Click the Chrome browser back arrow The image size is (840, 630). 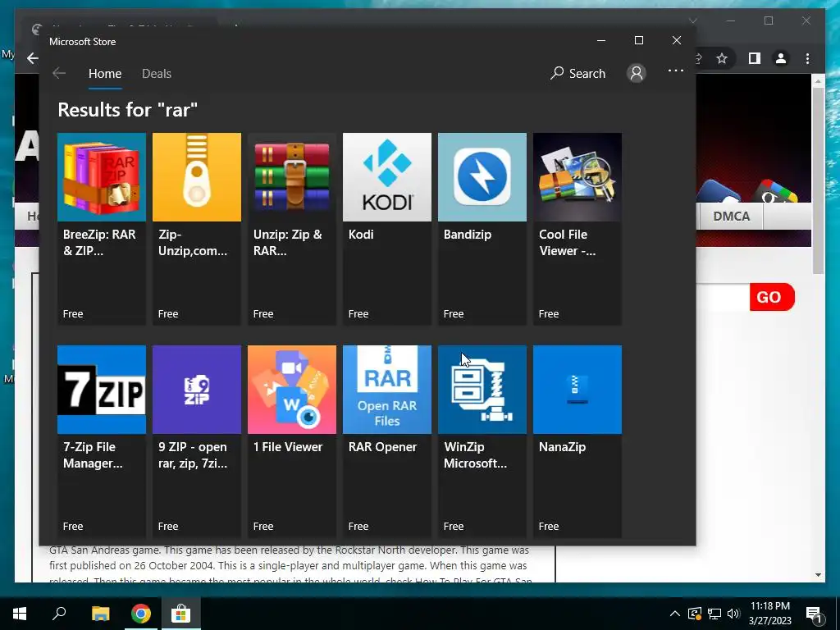(x=33, y=58)
